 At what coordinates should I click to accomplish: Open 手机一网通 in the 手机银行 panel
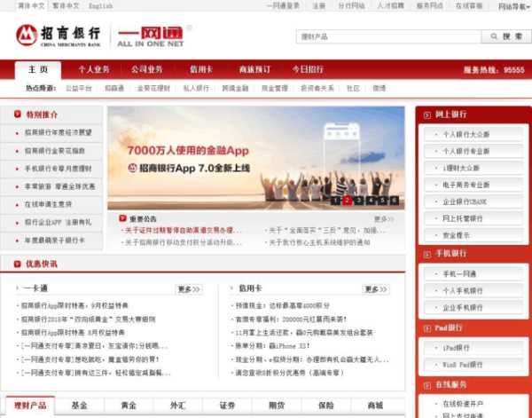click(473, 274)
